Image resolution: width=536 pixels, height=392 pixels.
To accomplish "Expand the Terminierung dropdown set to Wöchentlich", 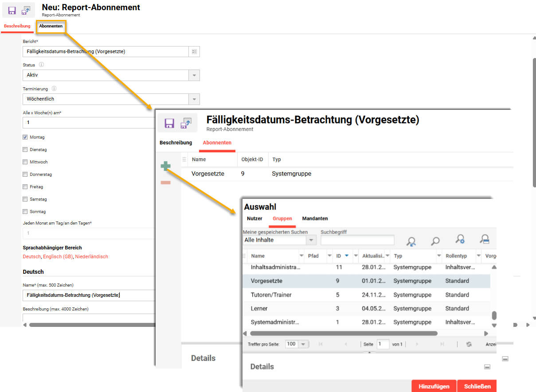I will click(194, 99).
